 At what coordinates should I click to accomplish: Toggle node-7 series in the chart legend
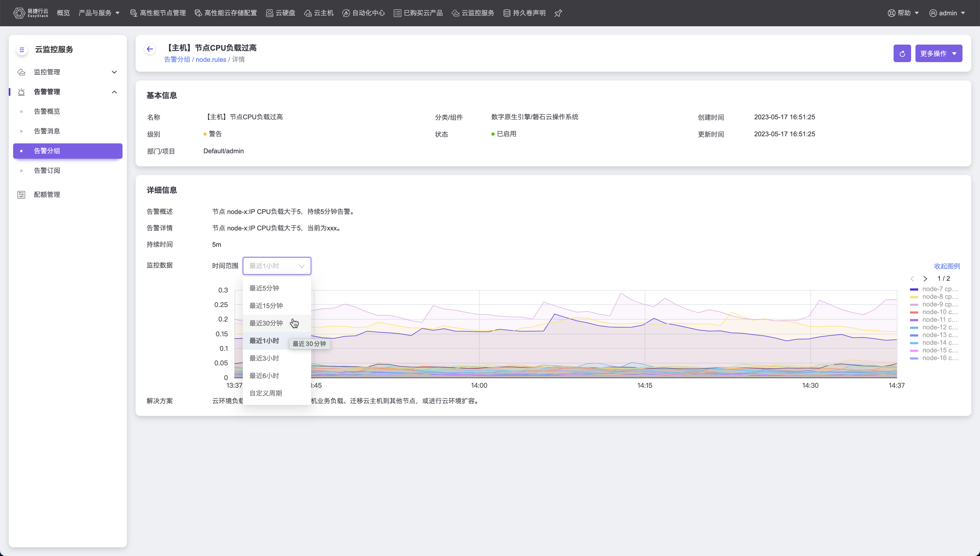click(940, 289)
